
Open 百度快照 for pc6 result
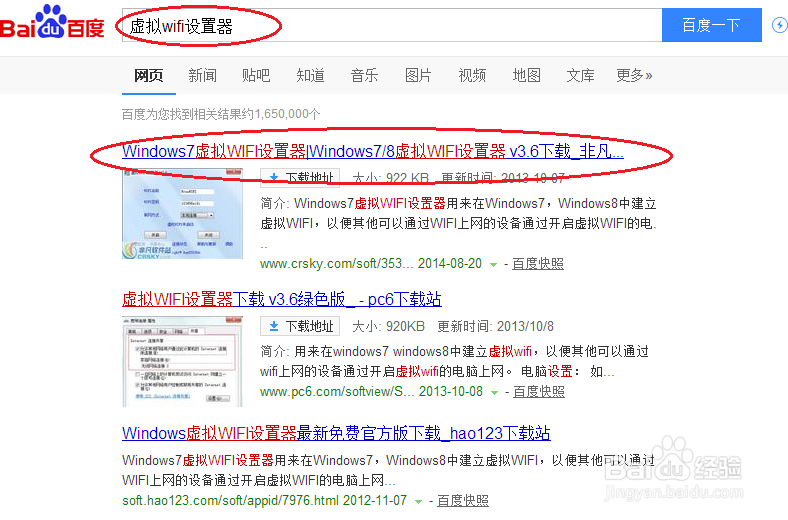click(539, 391)
